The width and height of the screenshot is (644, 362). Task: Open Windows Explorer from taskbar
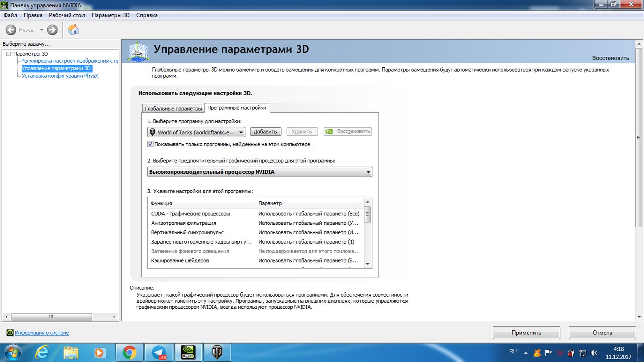(x=71, y=352)
